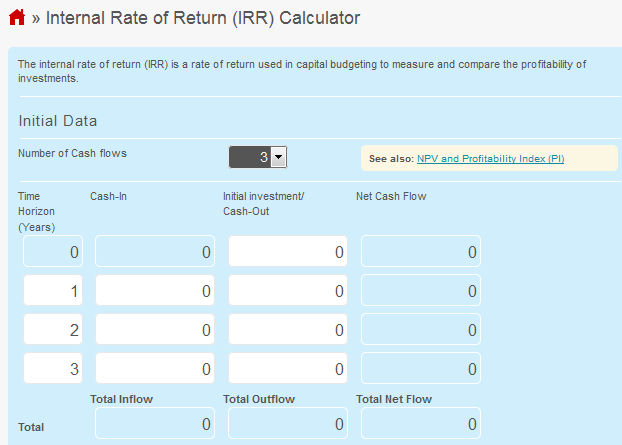Click the Time Horizon field showing 3

53,368
